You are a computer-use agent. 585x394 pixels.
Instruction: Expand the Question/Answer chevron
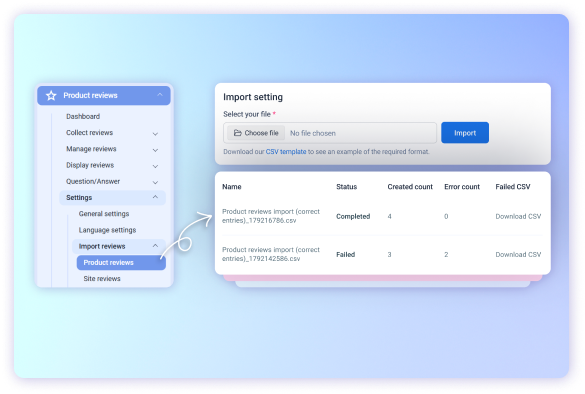point(155,182)
